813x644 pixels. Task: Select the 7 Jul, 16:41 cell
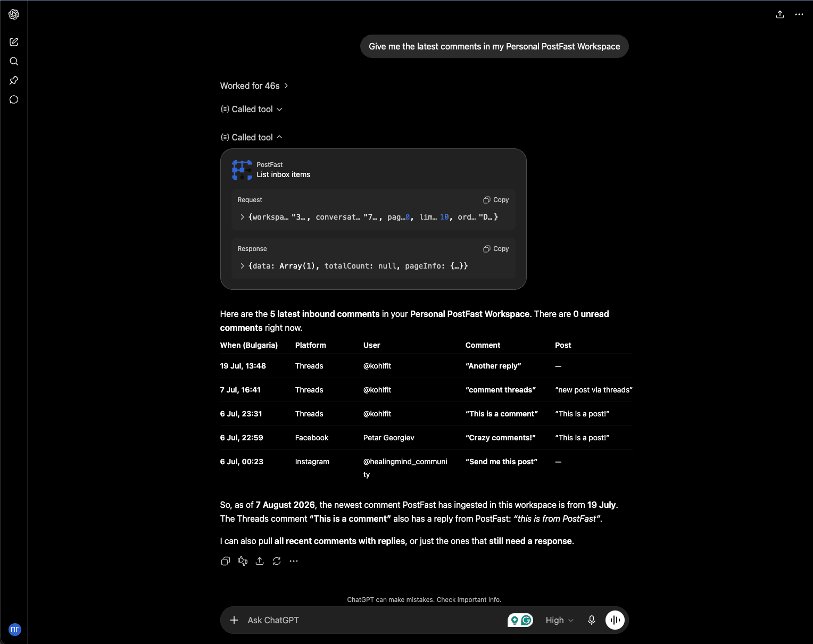point(240,390)
